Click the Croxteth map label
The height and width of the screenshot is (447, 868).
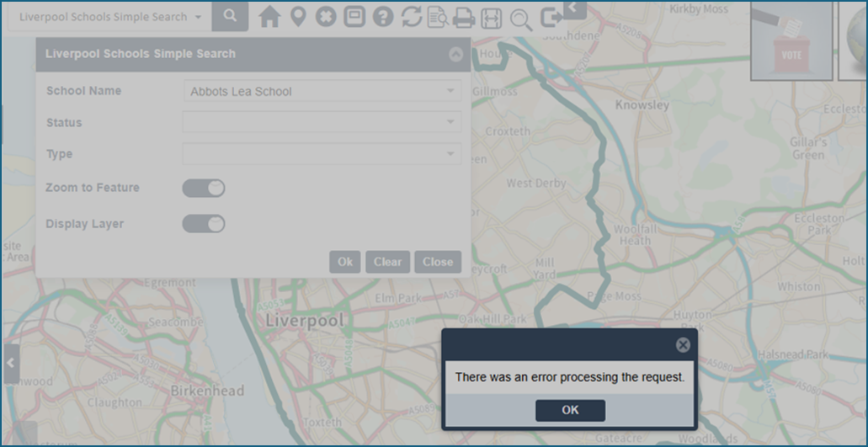508,131
